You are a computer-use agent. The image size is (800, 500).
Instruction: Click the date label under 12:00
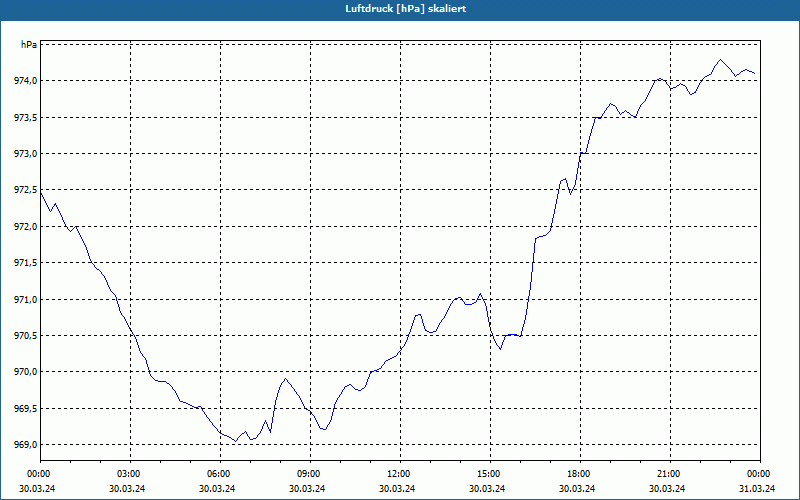click(397, 488)
